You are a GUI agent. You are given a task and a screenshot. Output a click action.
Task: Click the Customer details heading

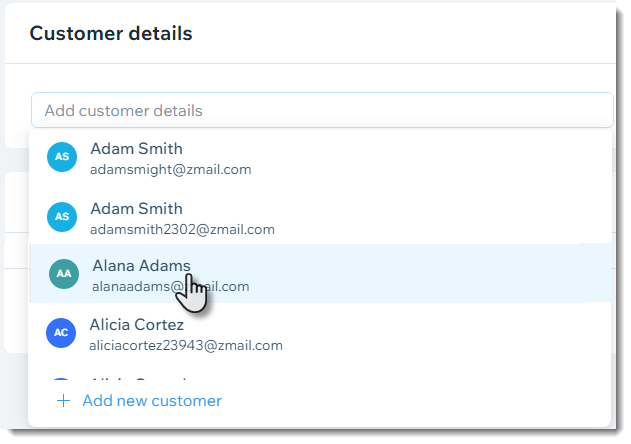point(111,33)
